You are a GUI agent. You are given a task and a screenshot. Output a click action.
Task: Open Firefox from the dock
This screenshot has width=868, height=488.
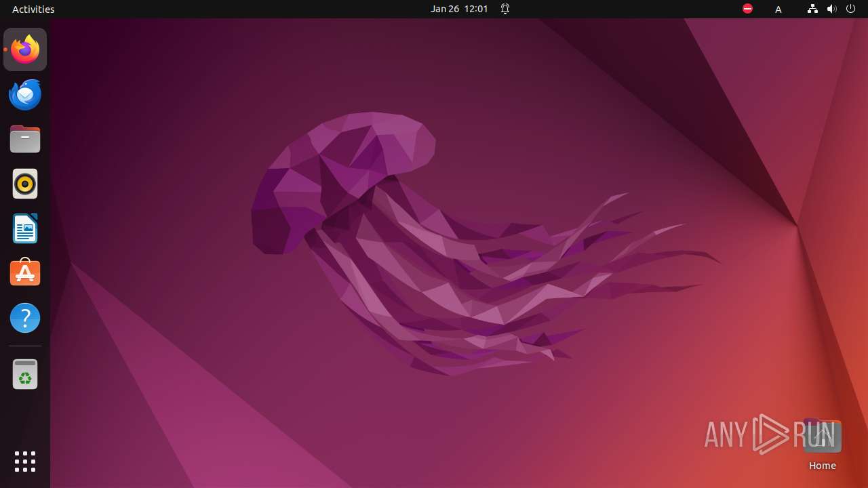(x=25, y=49)
